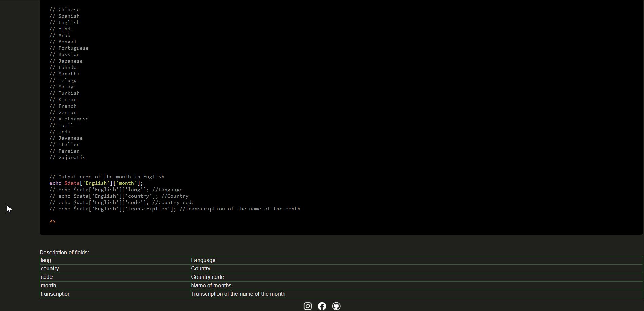Click the '// Spanish' comment line
Viewport: 644px width, 311px height.
[65, 16]
